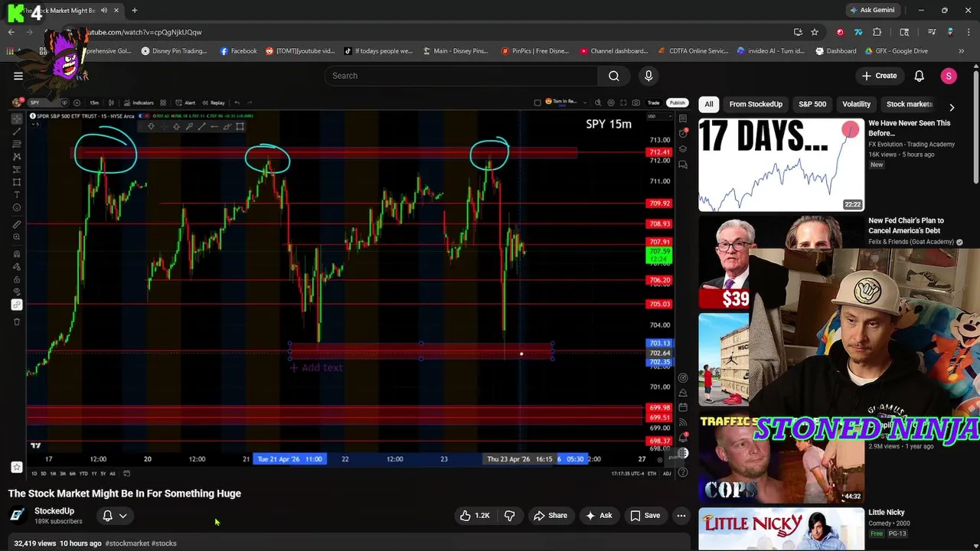This screenshot has height=551, width=980.
Task: Select the All filter chip
Action: point(709,104)
